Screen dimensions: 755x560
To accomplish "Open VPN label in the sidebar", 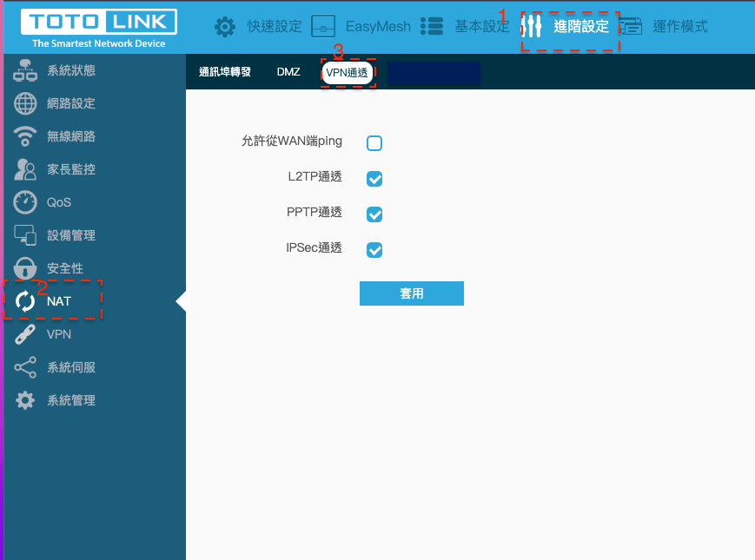I will [59, 334].
